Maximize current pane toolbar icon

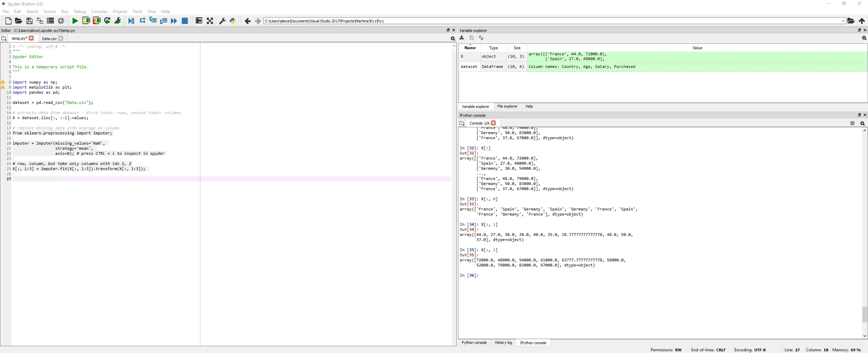click(x=199, y=21)
